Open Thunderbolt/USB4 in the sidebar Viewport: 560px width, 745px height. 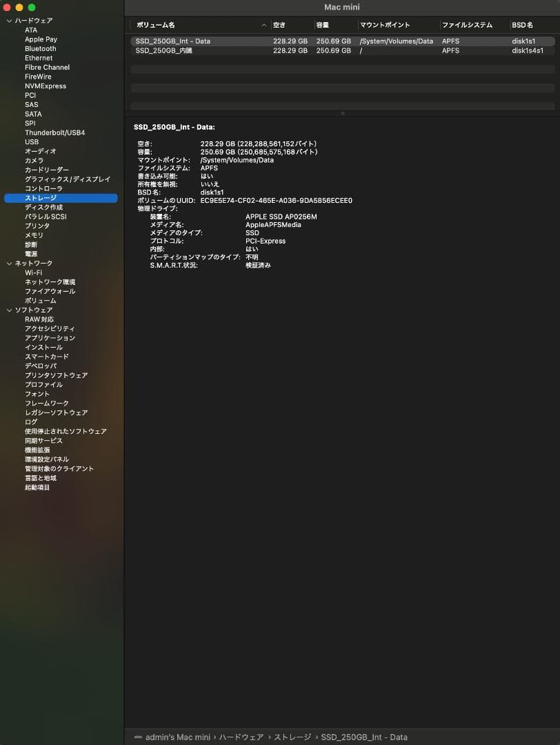pyautogui.click(x=55, y=132)
